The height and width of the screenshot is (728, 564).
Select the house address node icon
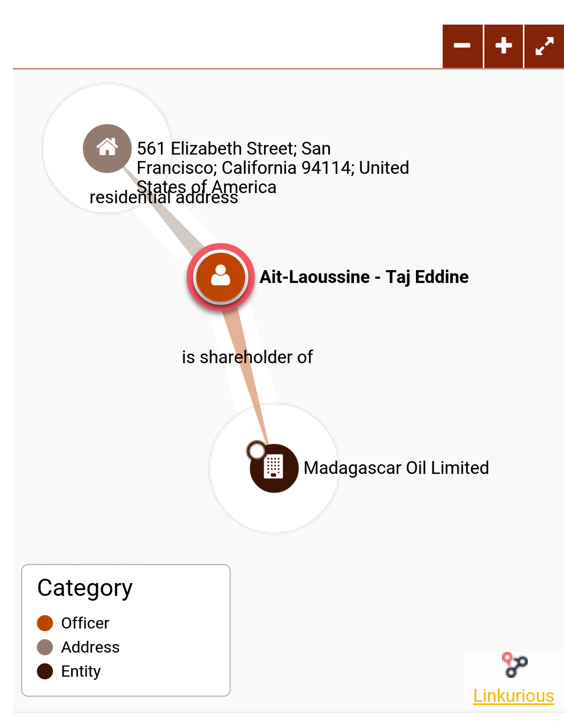107,148
